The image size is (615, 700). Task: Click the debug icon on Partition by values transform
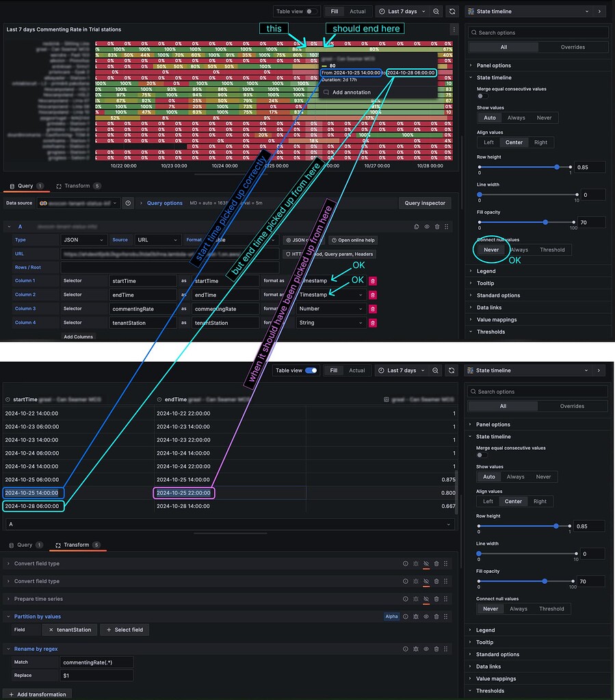(x=417, y=616)
